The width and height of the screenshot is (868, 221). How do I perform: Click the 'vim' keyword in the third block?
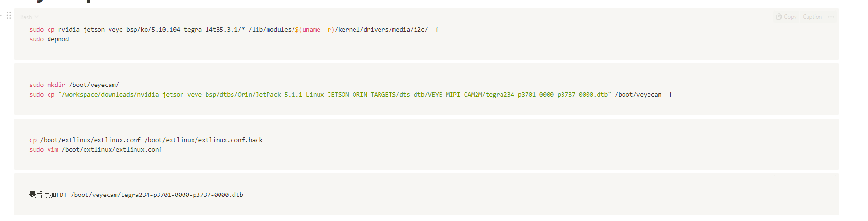click(53, 150)
